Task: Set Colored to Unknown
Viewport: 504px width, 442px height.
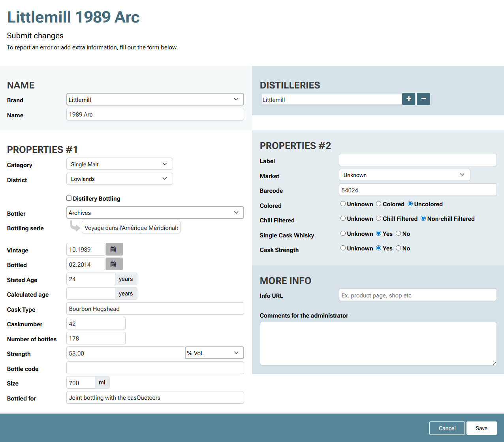Action: coord(343,204)
